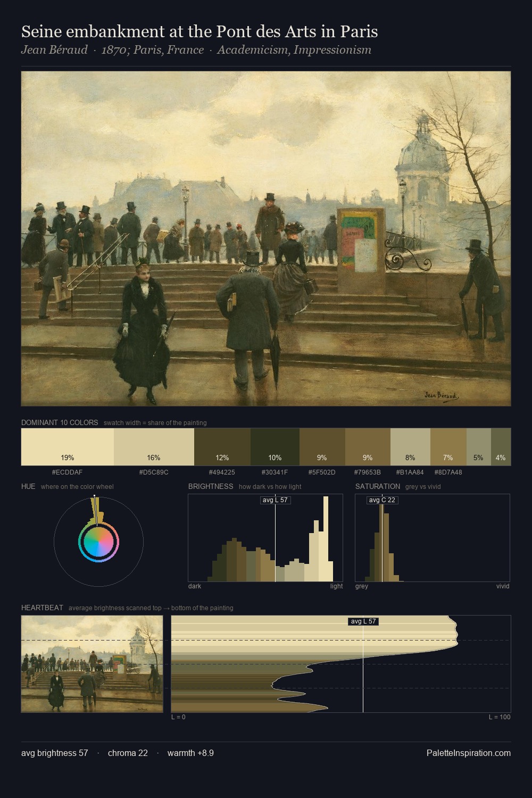
Task: Click the heartbeat painting thumbnail
Action: tap(92, 664)
